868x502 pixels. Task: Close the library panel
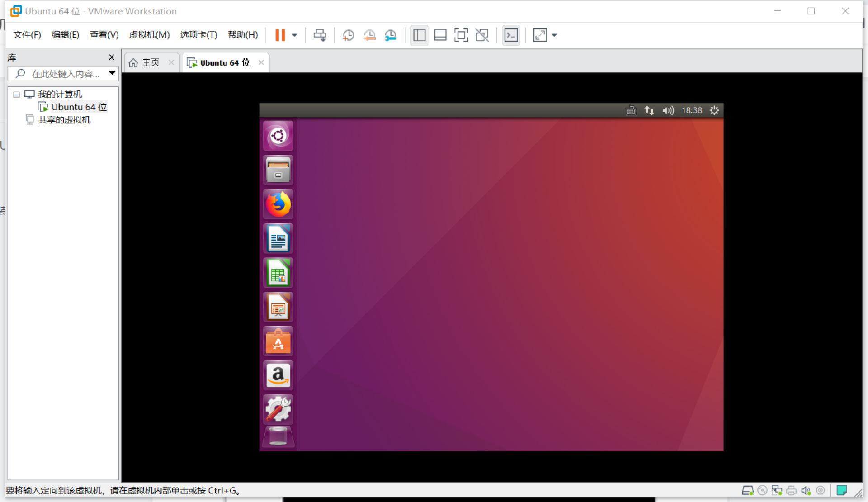click(112, 57)
